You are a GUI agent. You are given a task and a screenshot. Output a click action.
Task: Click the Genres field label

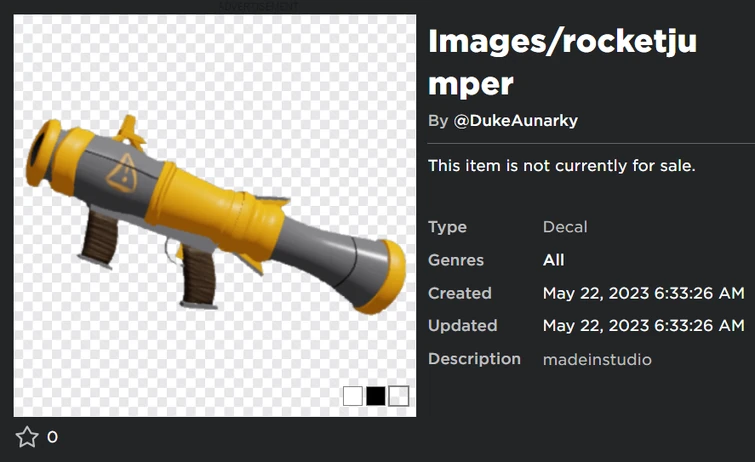click(x=456, y=260)
